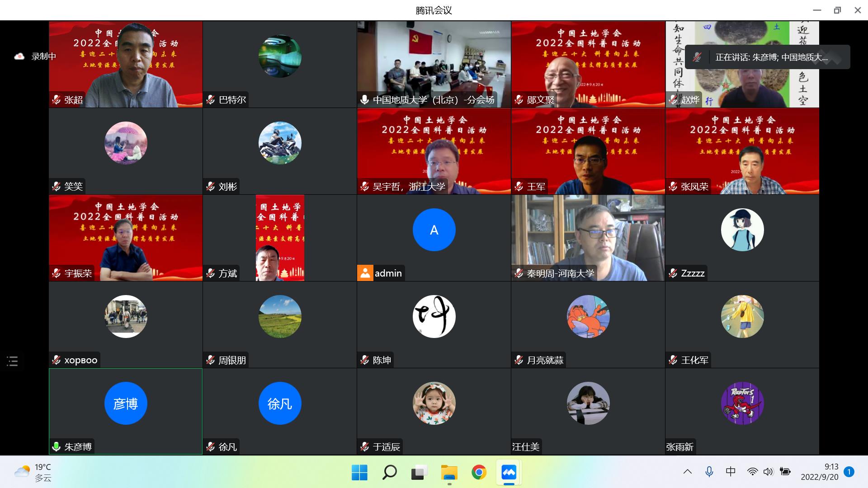Open Google Chrome from the taskbar
868x488 pixels.
tap(479, 473)
